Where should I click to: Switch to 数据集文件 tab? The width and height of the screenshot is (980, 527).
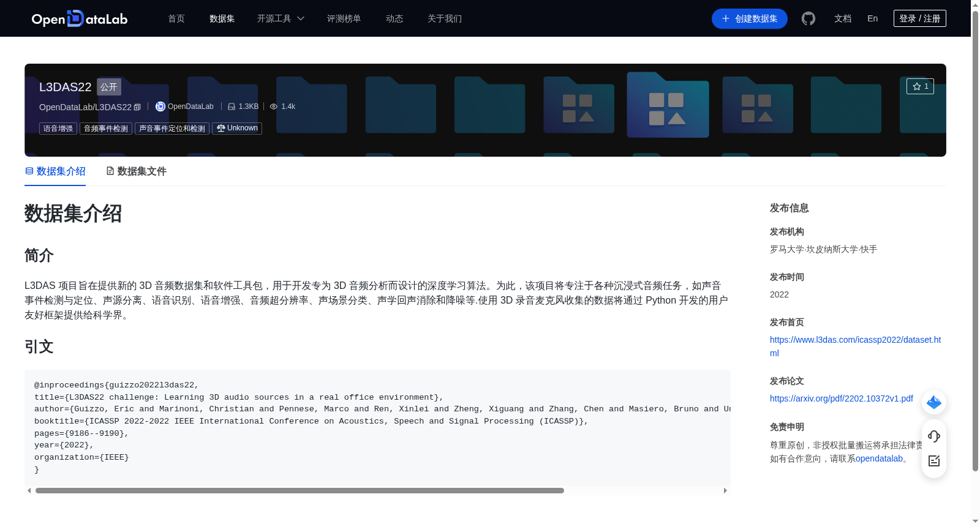(136, 171)
